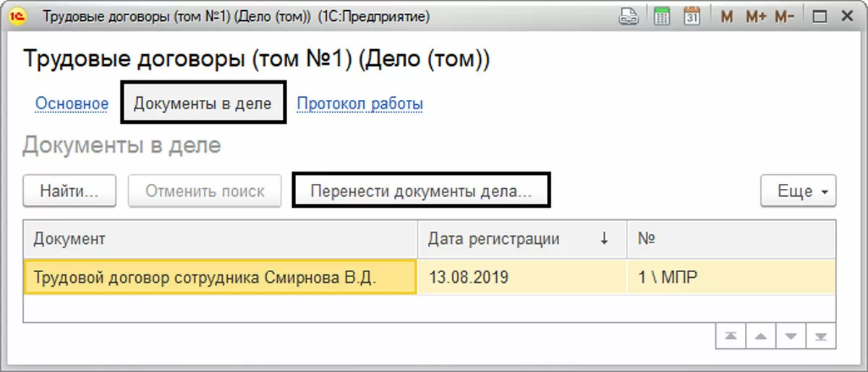Select Документы в деле tab
Image resolution: width=868 pixels, height=372 pixels.
pyautogui.click(x=203, y=103)
